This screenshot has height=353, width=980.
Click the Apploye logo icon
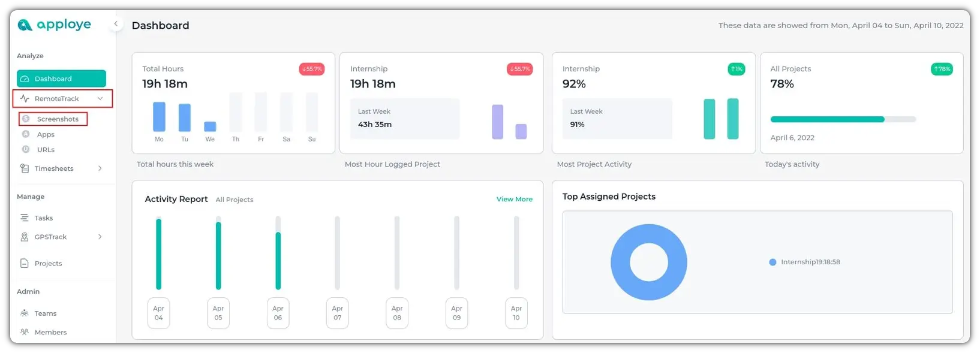click(25, 25)
